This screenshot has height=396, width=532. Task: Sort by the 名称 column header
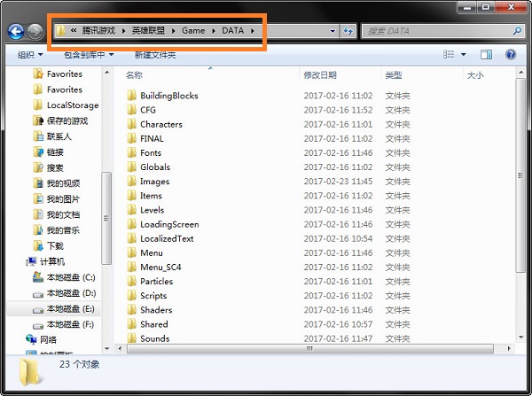point(134,75)
